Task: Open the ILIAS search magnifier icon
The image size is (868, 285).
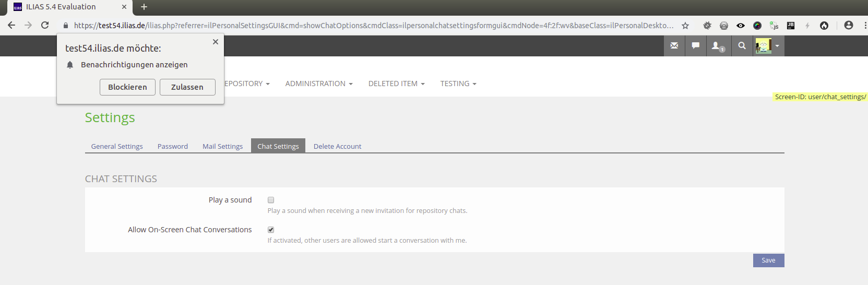Action: coord(742,46)
